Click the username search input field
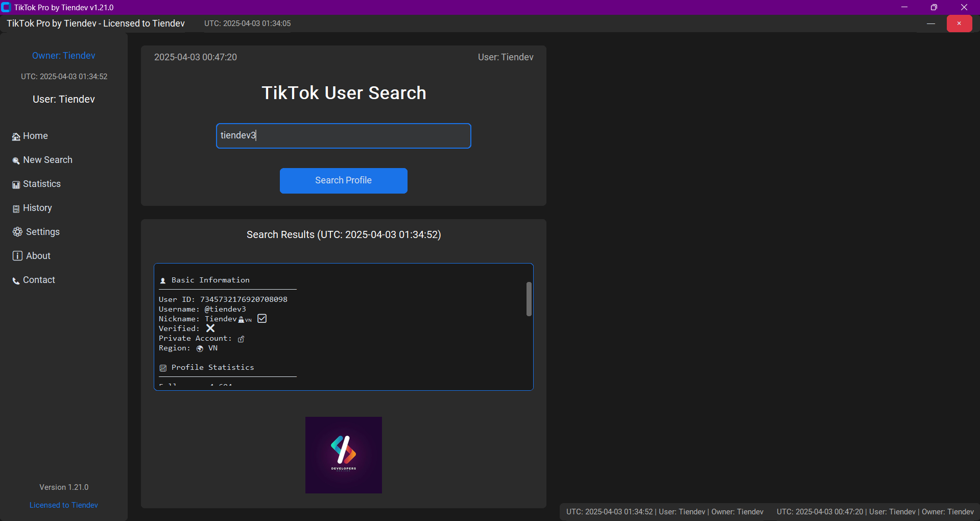This screenshot has width=980, height=521. [343, 136]
